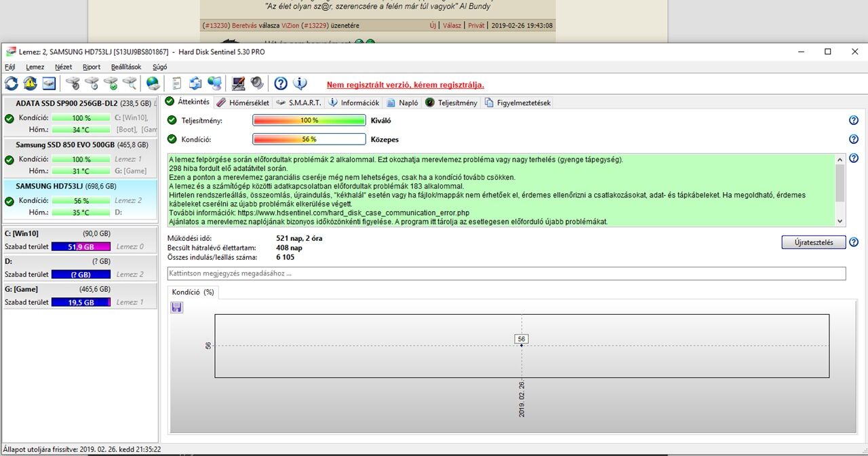Open the Lemez menu
This screenshot has width=868, height=456.
(x=35, y=67)
